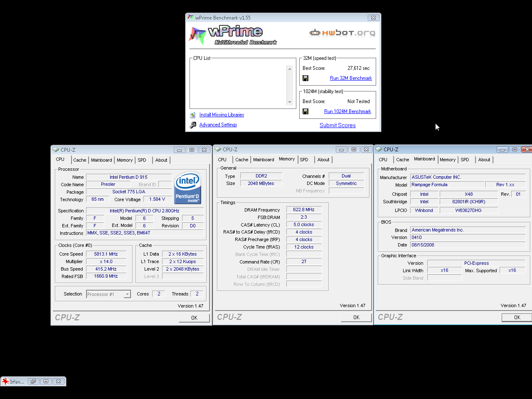
Task: Click the Submit Scores link
Action: [x=337, y=125]
